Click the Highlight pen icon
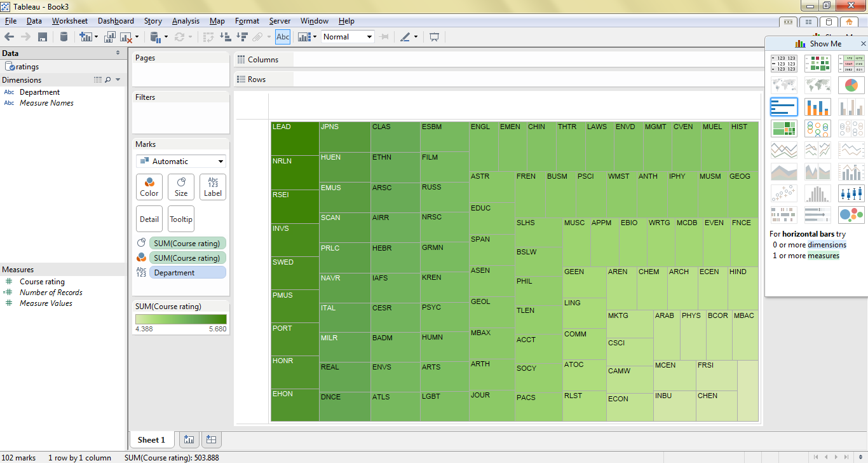Screen dimensions: 868x463 [x=405, y=37]
